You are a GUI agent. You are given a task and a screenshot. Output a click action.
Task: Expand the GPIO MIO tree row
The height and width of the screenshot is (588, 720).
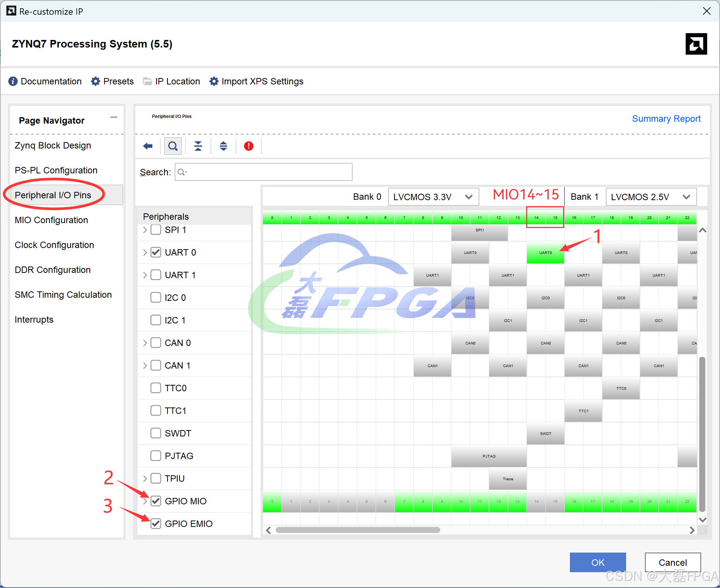point(145,501)
